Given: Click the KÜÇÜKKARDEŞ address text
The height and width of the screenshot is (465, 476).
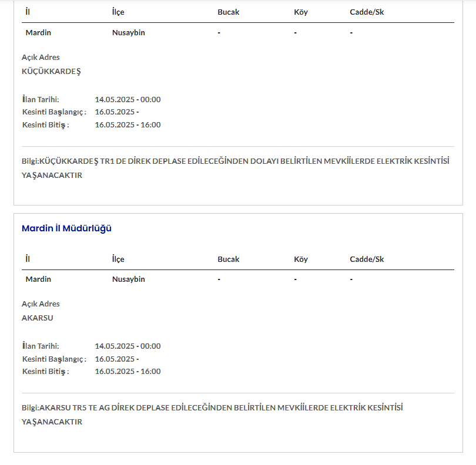Looking at the screenshot, I should pyautogui.click(x=51, y=72).
